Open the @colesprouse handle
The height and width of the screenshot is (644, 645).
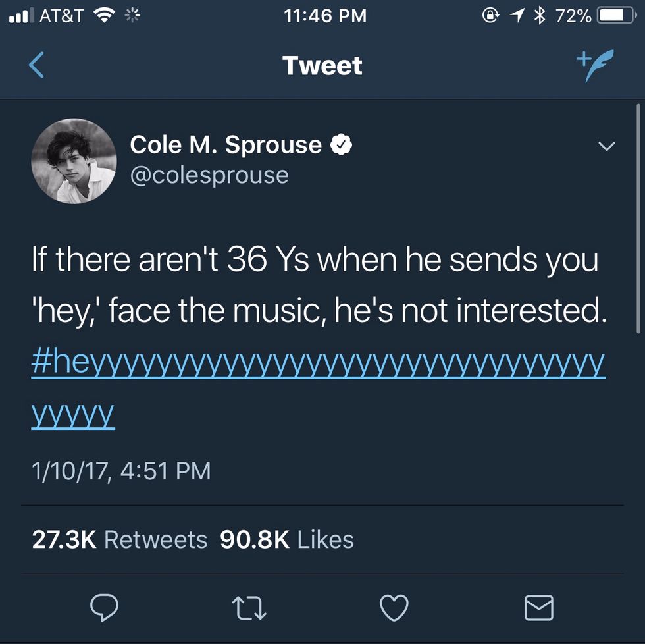209,175
